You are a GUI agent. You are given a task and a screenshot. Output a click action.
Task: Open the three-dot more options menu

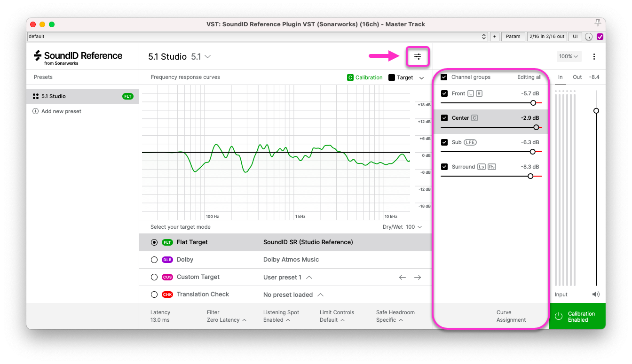click(594, 56)
